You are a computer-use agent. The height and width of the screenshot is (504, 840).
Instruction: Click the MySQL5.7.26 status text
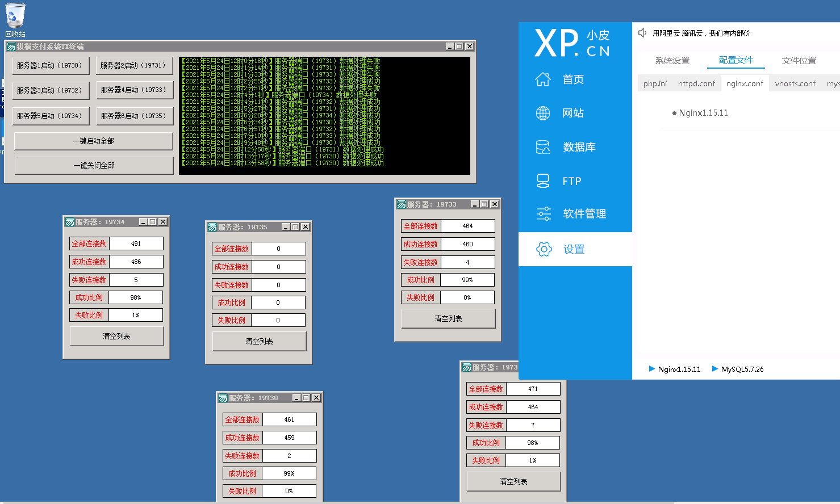(742, 369)
